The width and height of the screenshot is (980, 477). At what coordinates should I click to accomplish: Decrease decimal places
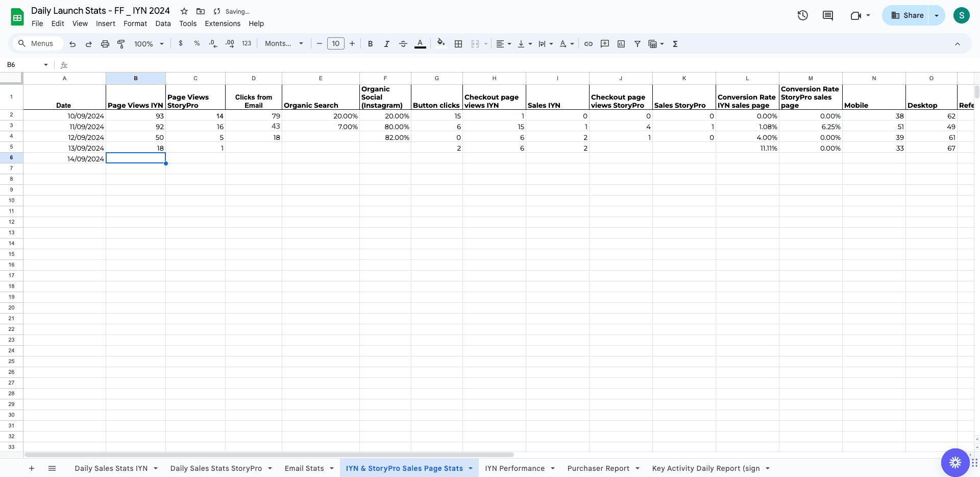(213, 44)
